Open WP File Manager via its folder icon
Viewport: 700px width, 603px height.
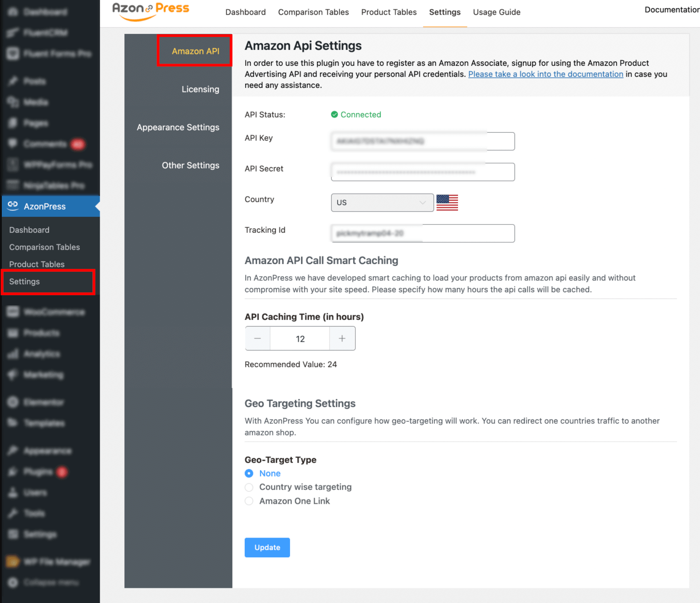point(13,561)
